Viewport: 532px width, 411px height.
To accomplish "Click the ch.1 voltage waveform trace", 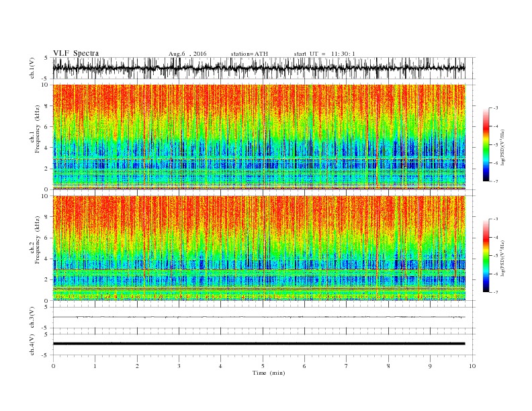I will pos(259,68).
